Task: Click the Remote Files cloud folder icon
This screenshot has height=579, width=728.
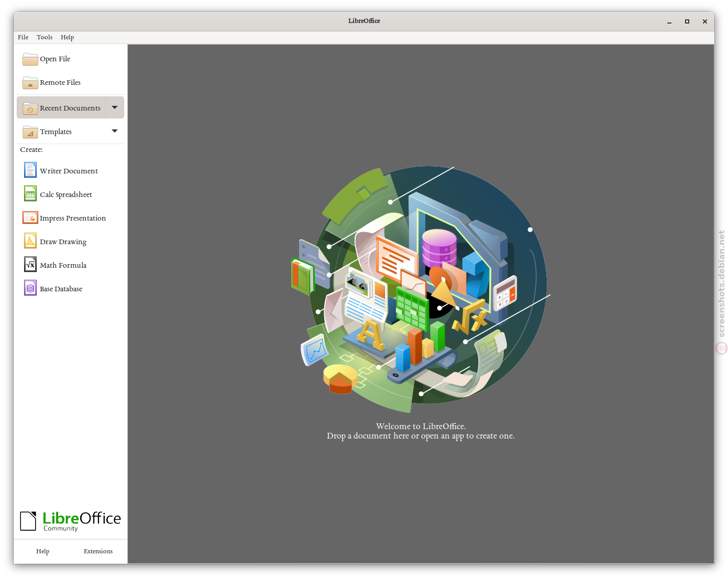Action: pos(30,83)
